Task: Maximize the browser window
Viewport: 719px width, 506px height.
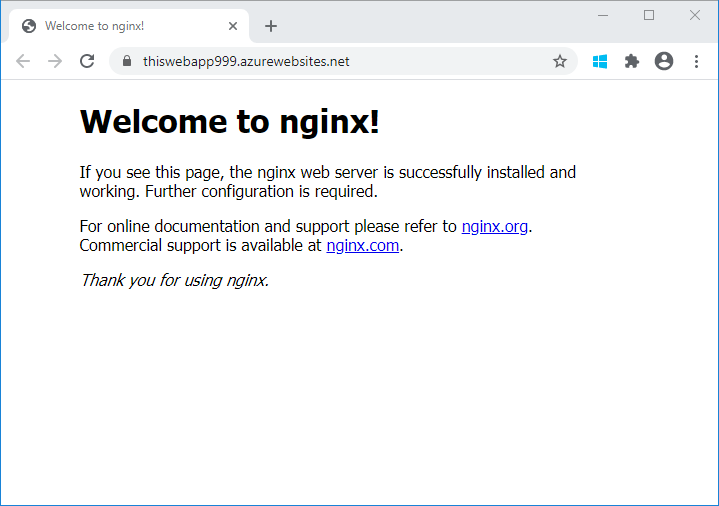Action: point(649,15)
